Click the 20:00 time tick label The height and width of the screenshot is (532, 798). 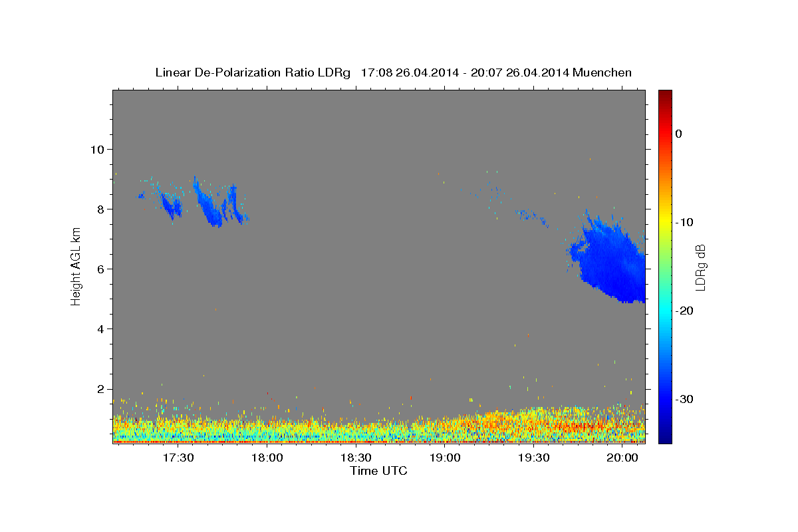coord(622,458)
